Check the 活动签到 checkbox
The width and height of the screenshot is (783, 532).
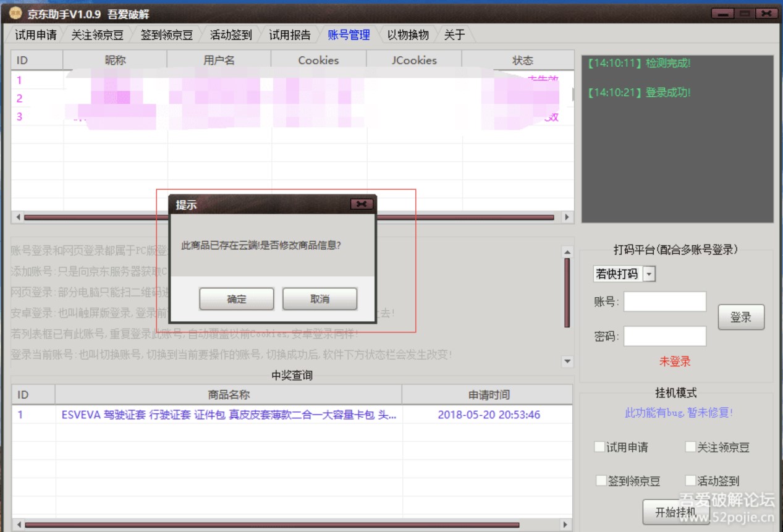coord(691,481)
